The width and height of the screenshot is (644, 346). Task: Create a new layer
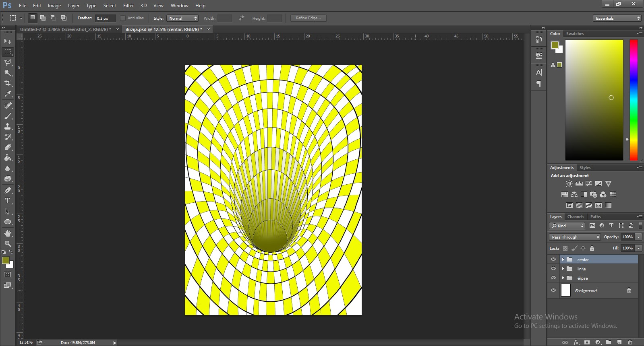coord(619,342)
